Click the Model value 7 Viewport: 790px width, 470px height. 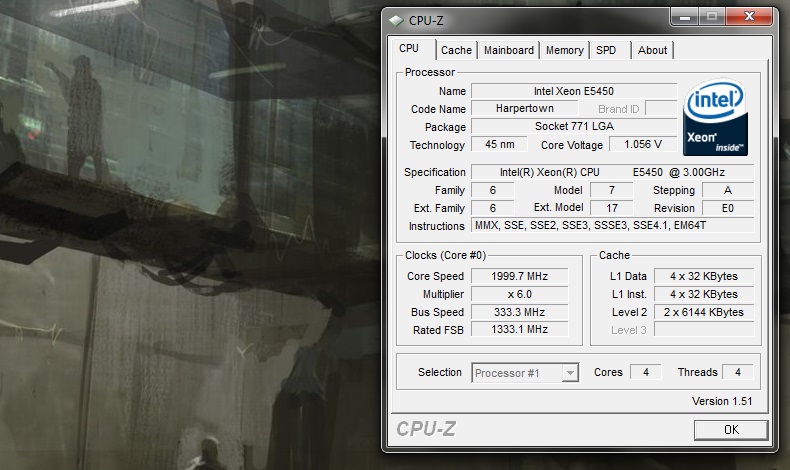click(x=612, y=190)
